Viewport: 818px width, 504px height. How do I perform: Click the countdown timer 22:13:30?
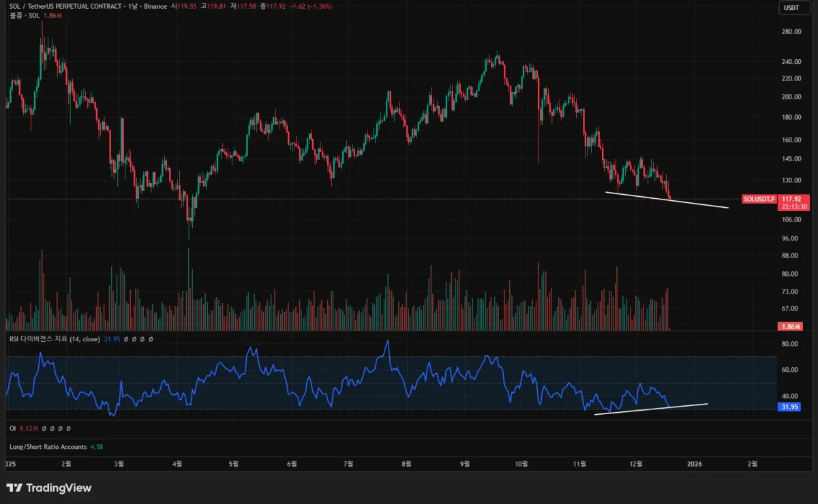pyautogui.click(x=794, y=206)
